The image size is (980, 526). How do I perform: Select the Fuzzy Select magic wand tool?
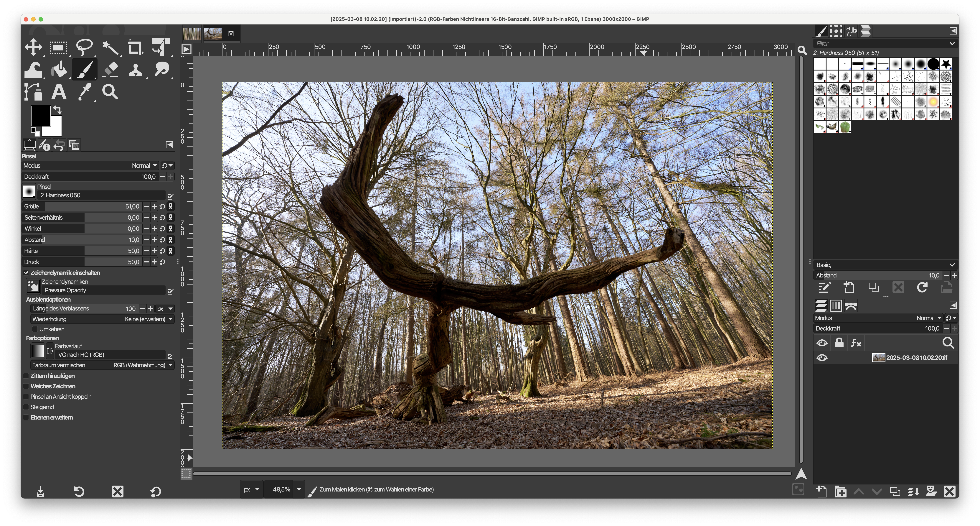110,48
